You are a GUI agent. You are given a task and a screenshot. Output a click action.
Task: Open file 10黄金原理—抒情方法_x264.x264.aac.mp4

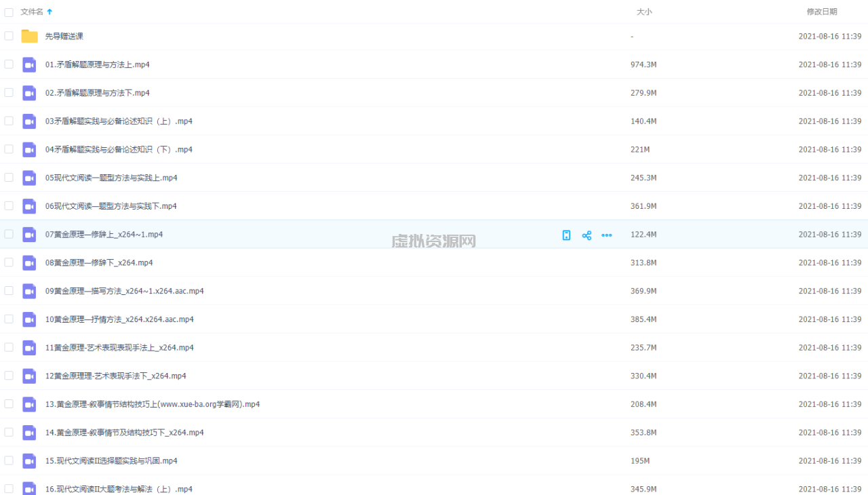tap(119, 319)
